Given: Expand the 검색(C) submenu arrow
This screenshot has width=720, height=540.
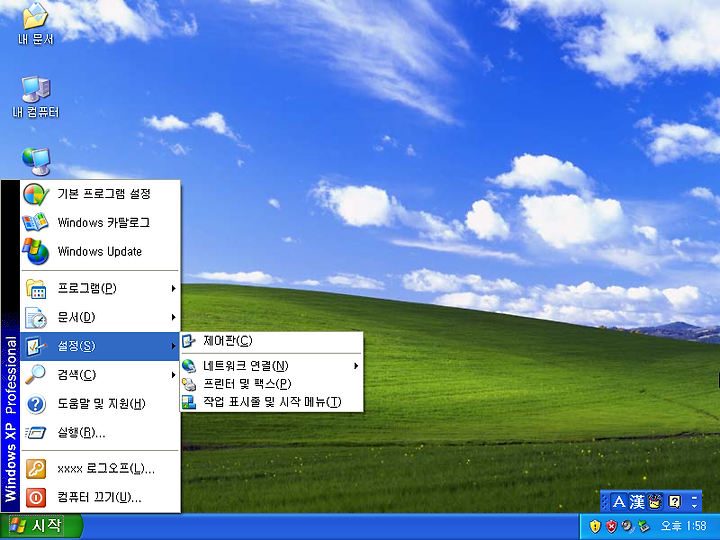Looking at the screenshot, I should (174, 375).
